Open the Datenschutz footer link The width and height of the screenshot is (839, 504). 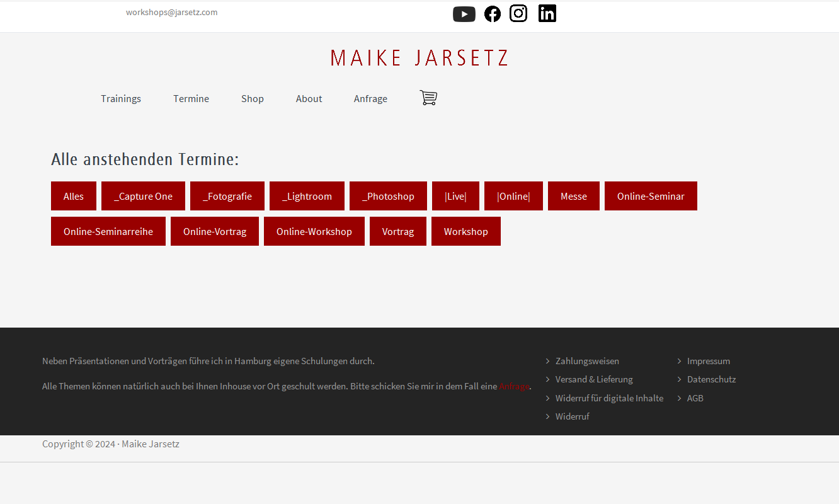(711, 379)
